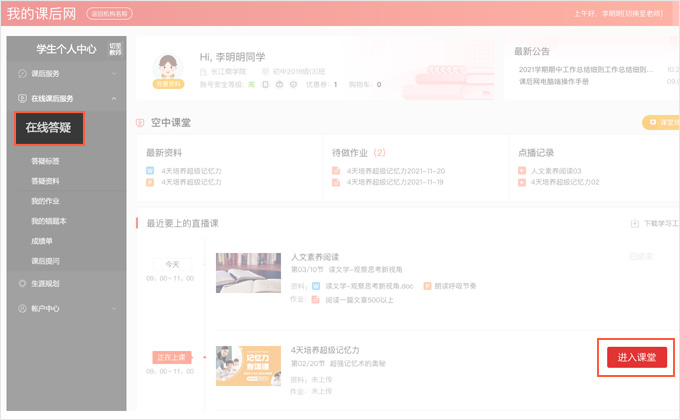
Task: Click the briefcase-like security icon after 账号安全等级
Action: 279,85
